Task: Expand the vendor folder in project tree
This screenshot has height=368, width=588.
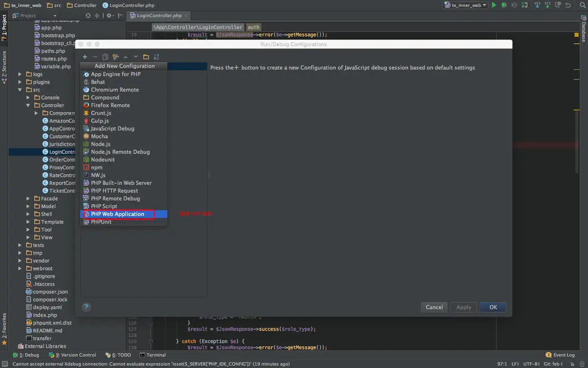Action: click(20, 261)
